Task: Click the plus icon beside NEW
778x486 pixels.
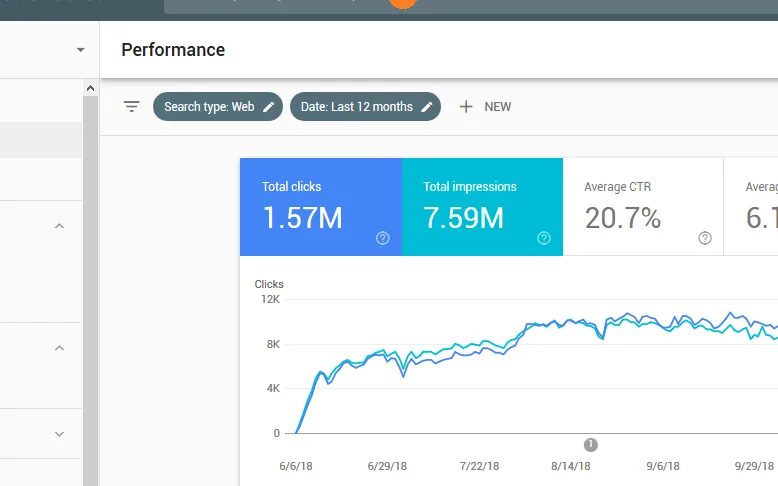Action: point(466,107)
